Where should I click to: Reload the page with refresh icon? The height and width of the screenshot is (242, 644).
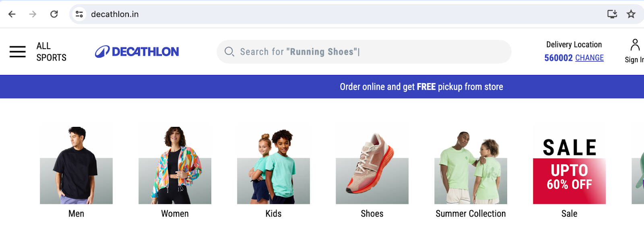click(x=54, y=14)
